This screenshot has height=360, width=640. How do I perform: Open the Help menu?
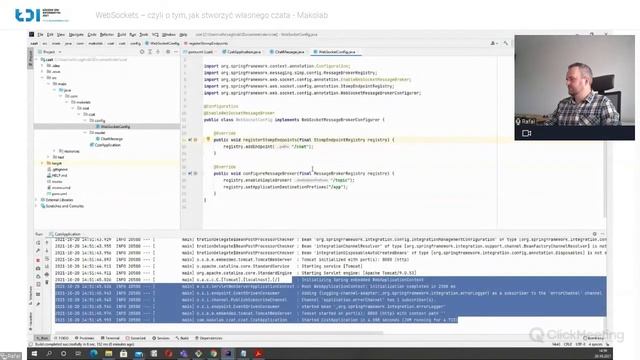[x=183, y=35]
